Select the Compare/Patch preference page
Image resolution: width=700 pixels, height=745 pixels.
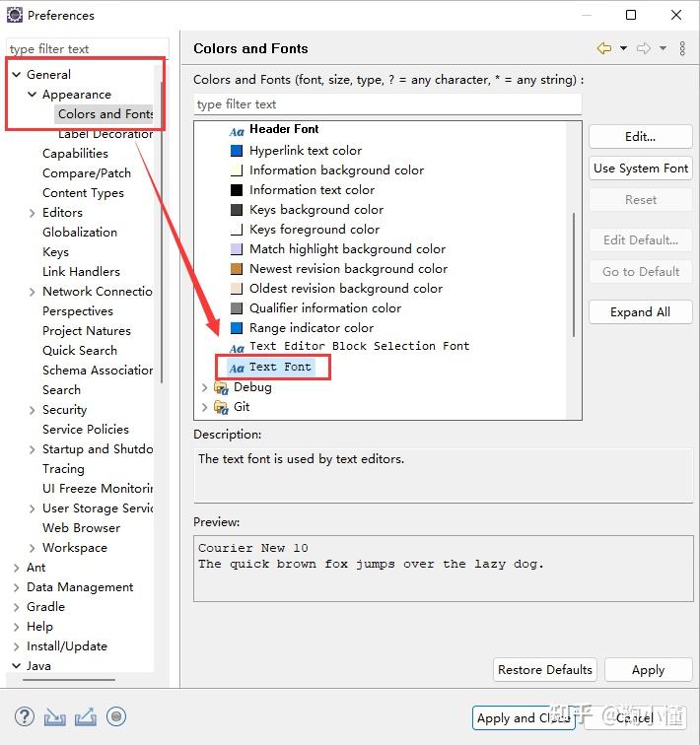click(x=87, y=173)
